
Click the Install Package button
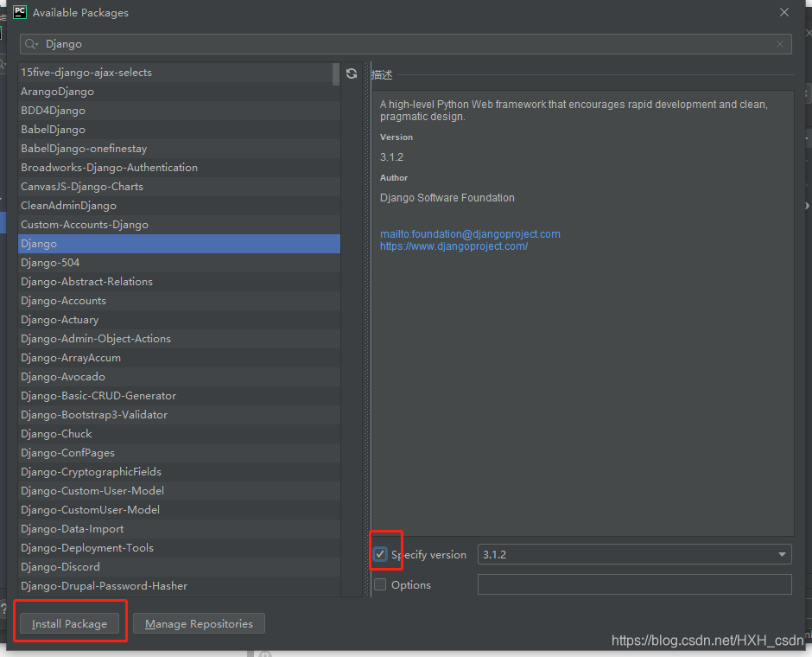(x=69, y=623)
